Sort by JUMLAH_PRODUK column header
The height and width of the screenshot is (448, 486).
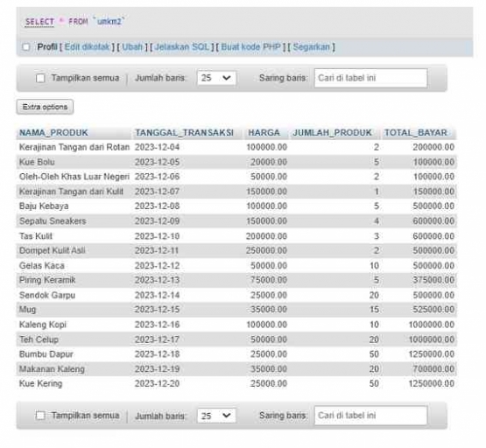coord(332,133)
